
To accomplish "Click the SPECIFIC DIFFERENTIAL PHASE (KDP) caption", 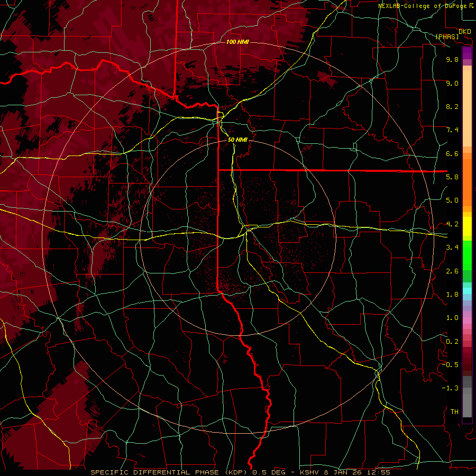I will [x=169, y=472].
